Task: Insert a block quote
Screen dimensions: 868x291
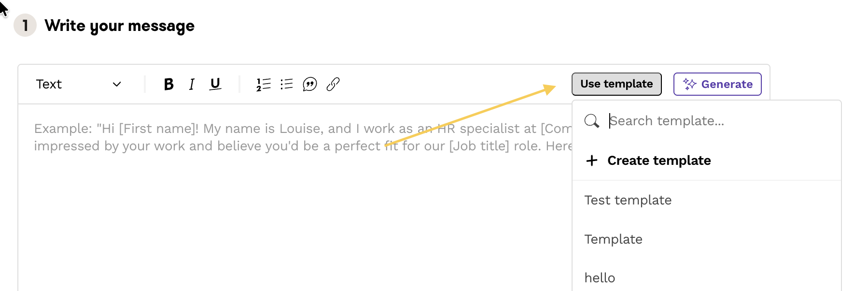Action: (309, 85)
